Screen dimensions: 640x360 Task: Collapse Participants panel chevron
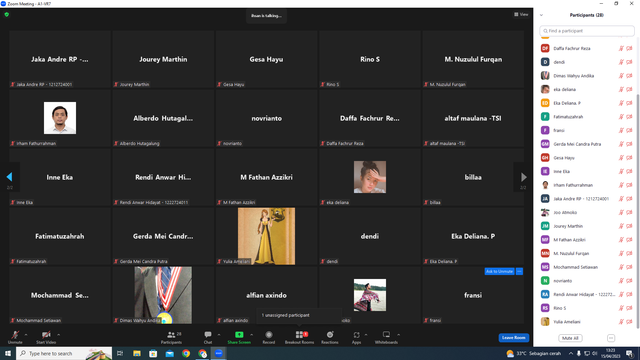pos(541,15)
